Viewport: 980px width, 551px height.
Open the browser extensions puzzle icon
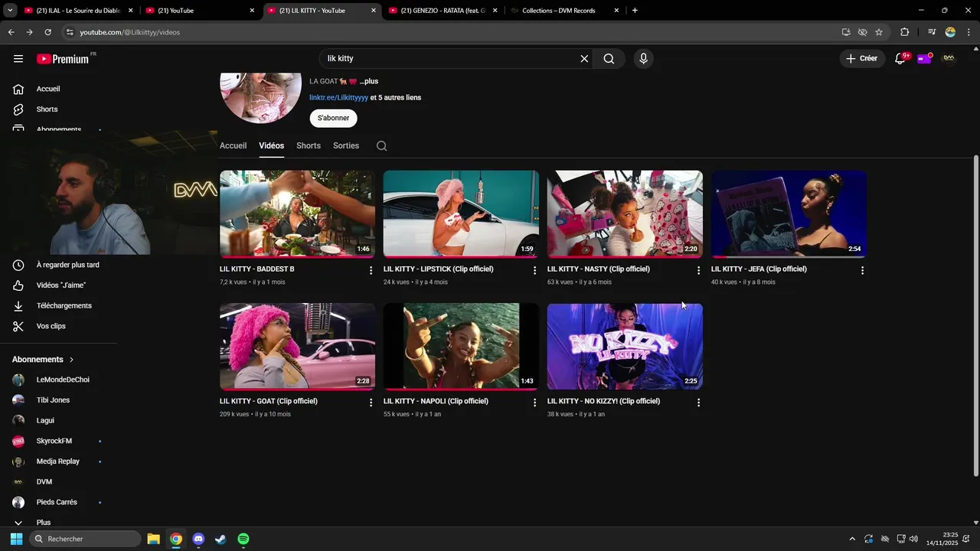click(x=905, y=32)
